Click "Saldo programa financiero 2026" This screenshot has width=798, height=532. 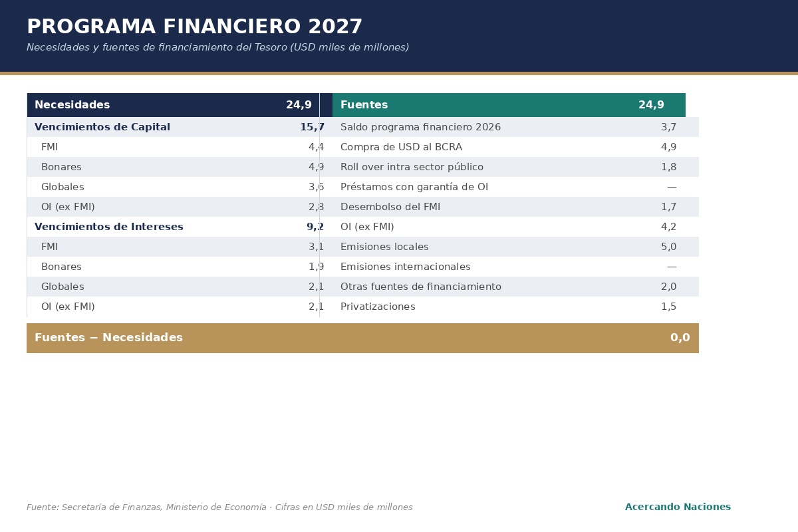pyautogui.click(x=420, y=127)
